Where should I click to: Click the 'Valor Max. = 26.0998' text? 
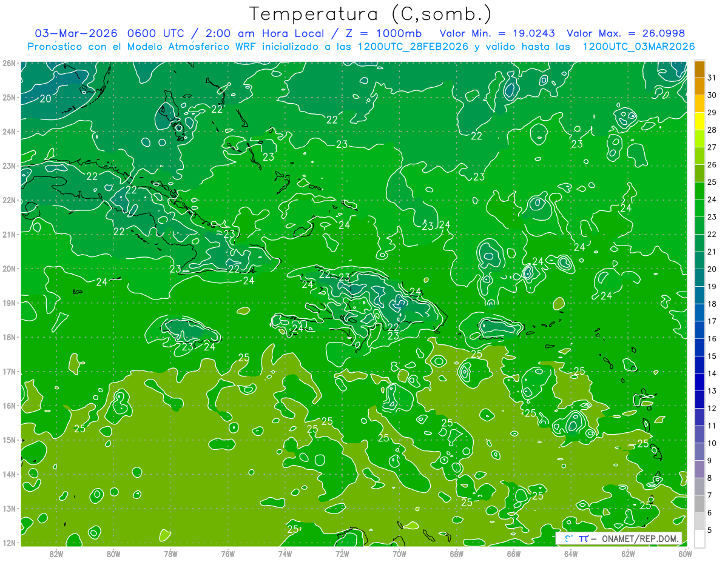point(625,33)
